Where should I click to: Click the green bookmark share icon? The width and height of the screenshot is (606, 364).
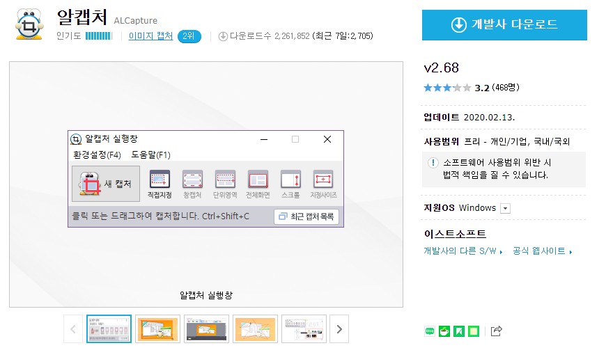coord(459,331)
